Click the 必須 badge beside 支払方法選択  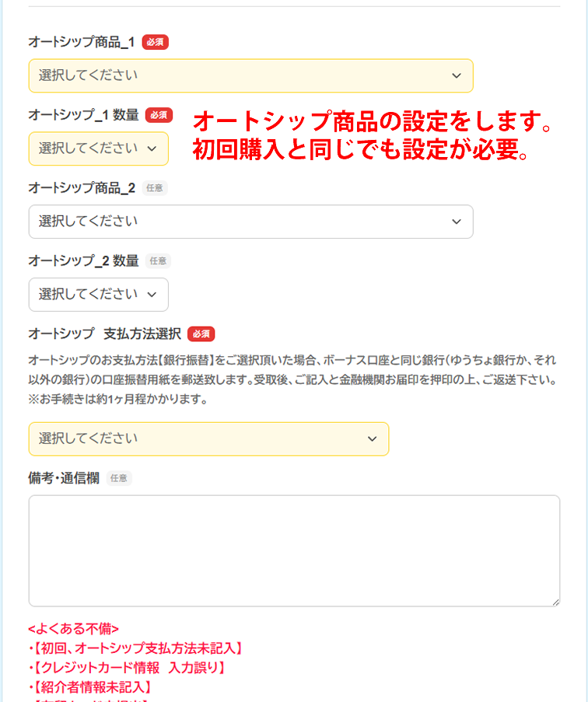[201, 334]
